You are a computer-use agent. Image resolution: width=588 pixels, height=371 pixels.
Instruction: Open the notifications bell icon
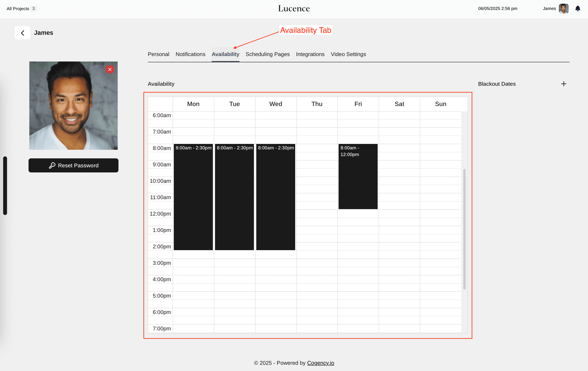(x=577, y=9)
